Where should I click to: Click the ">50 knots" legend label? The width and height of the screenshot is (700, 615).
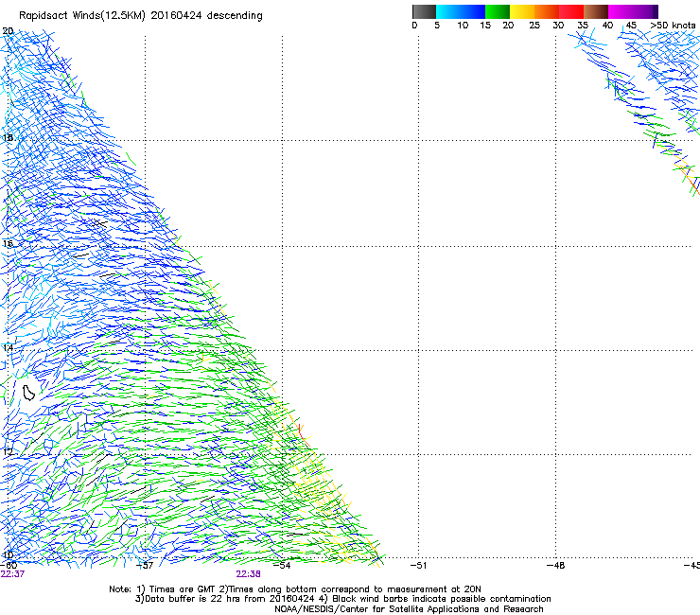(673, 26)
